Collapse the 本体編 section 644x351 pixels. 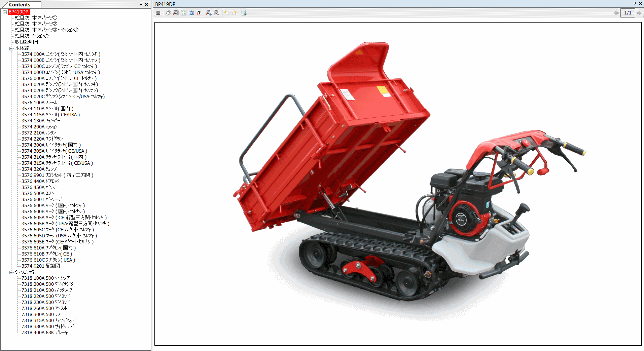point(11,48)
